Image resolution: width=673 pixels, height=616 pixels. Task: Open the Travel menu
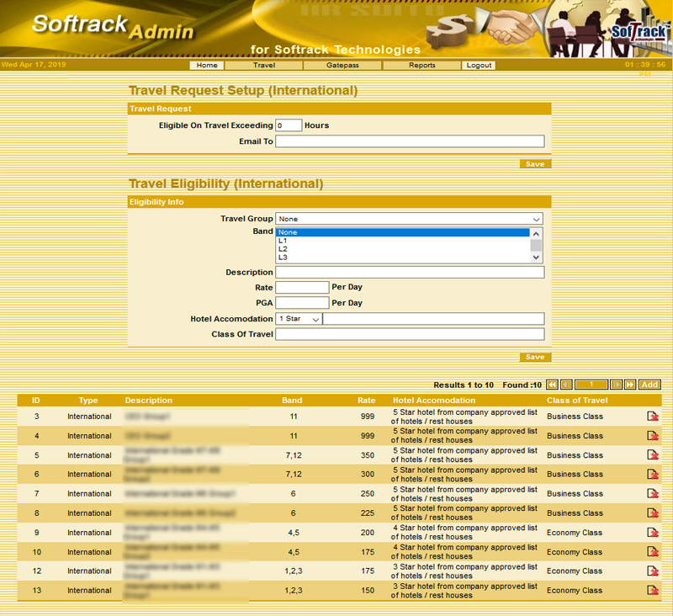pos(264,65)
